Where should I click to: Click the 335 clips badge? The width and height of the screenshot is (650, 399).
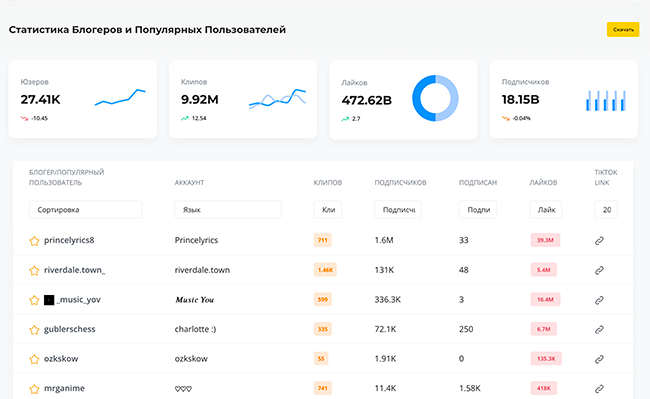pyautogui.click(x=323, y=329)
